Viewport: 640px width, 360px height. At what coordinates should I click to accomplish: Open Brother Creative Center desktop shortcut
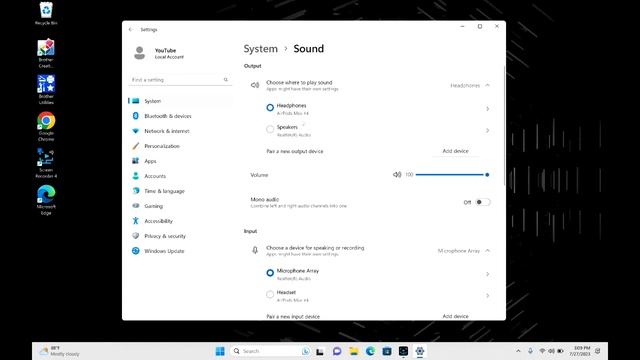46,53
